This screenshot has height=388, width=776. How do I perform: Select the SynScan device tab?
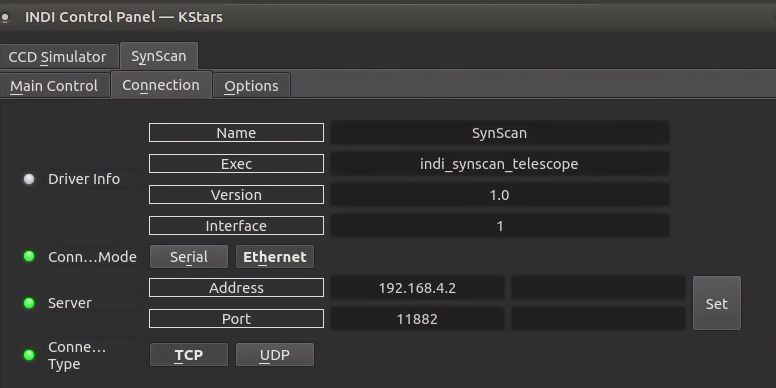pos(159,56)
